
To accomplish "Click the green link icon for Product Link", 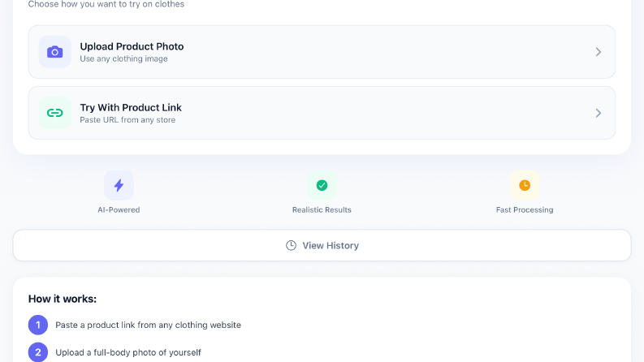I will coord(55,113).
